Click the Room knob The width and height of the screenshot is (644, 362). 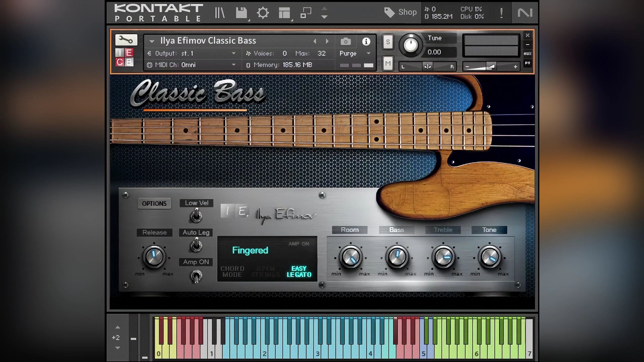pos(350,257)
